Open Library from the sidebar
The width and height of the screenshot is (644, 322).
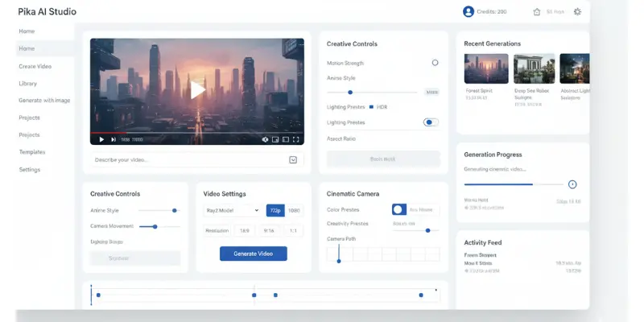(27, 84)
